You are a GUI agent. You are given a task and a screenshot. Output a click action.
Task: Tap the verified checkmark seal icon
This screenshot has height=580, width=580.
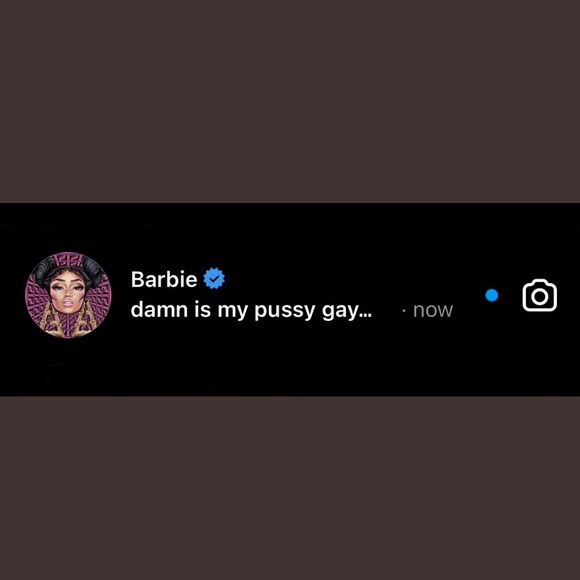[x=214, y=279]
